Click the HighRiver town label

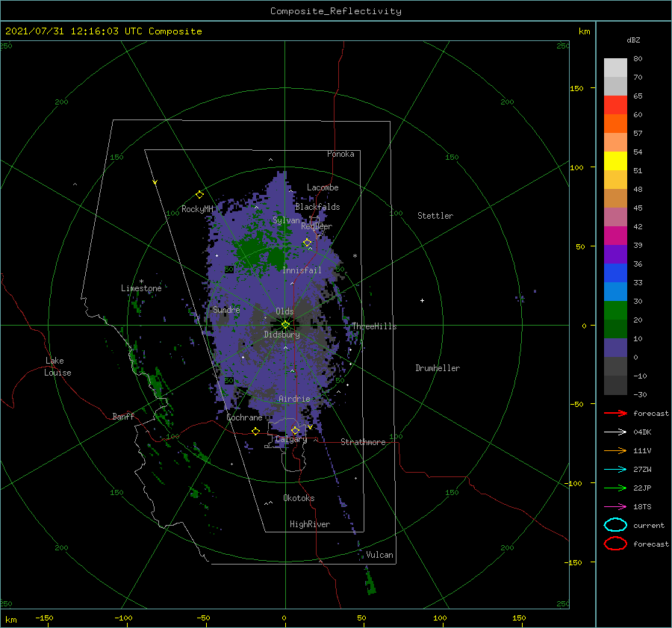click(310, 524)
